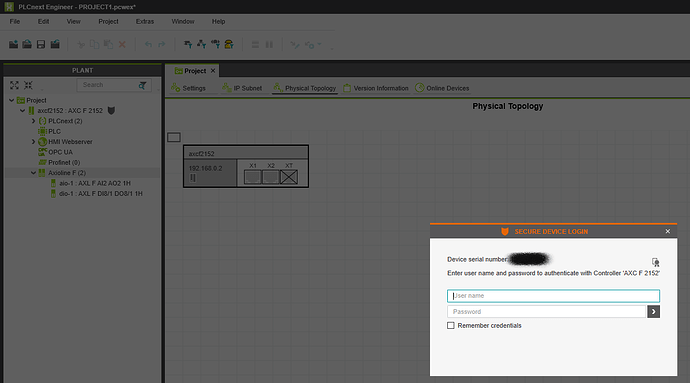The image size is (690, 383).
Task: Click the Open Project toolbar icon
Action: tap(27, 44)
